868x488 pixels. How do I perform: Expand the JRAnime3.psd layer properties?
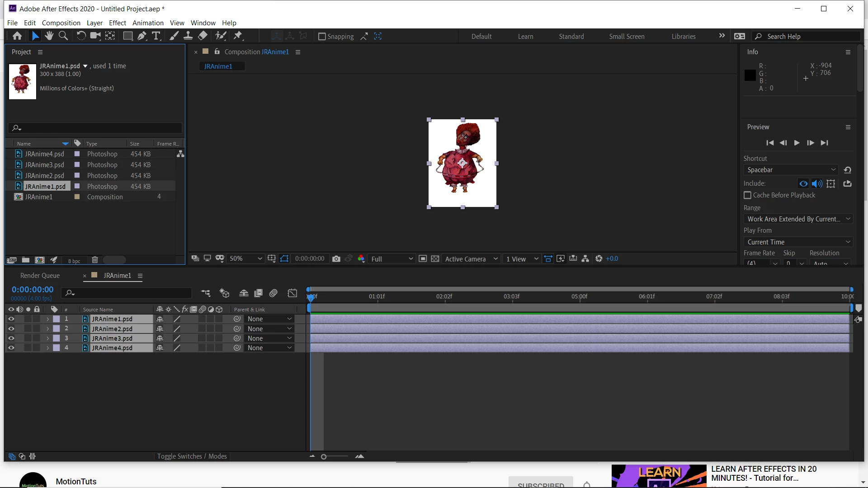(x=47, y=338)
